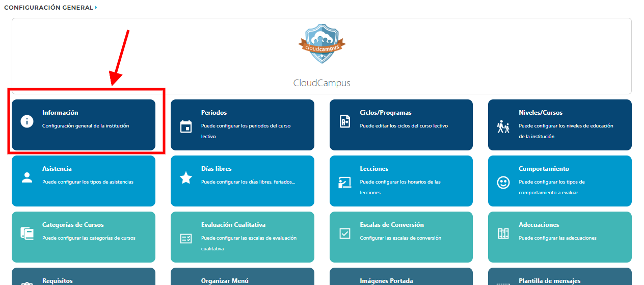Open the Requisitos card
Screen dimensions: 644x285
[x=84, y=276]
